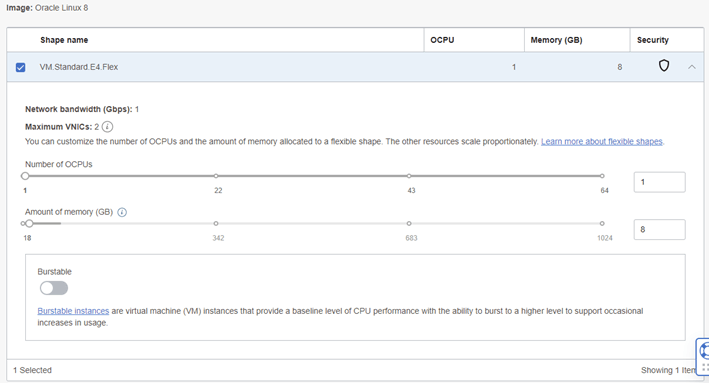Open Amount of memory info icon

122,212
